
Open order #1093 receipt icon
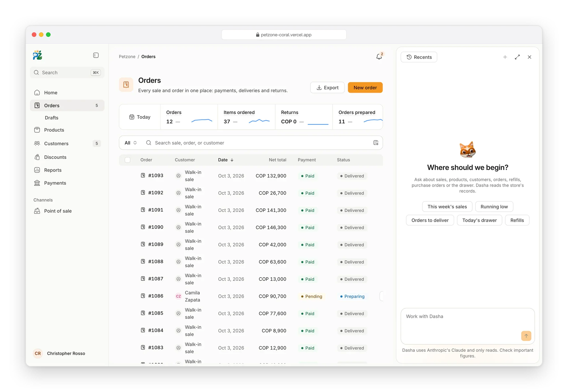(x=143, y=175)
